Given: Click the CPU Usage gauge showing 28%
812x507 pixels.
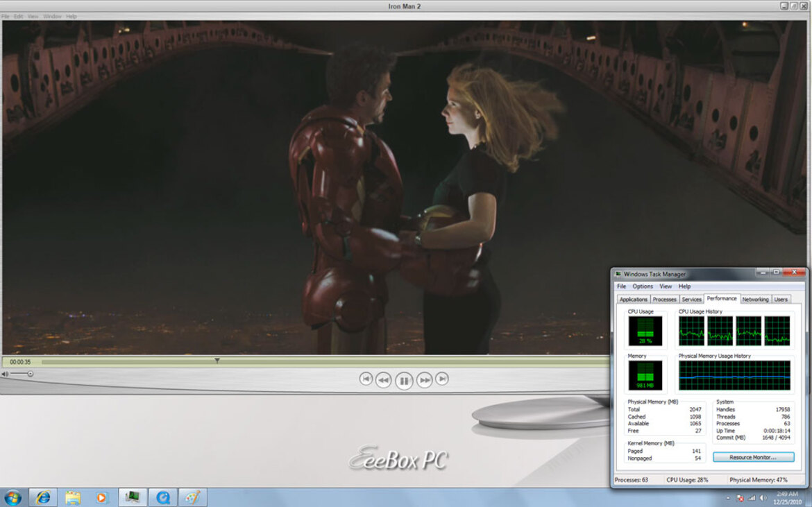Looking at the screenshot, I should pos(645,331).
